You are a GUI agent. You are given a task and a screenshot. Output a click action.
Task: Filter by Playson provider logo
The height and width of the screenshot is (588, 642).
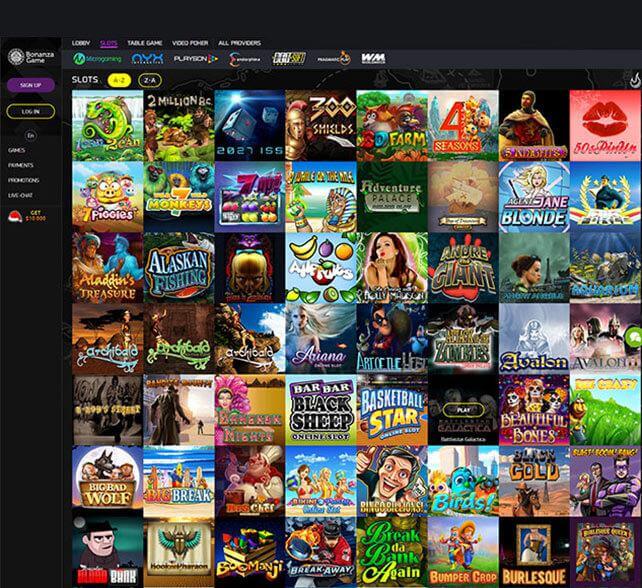pyautogui.click(x=196, y=59)
